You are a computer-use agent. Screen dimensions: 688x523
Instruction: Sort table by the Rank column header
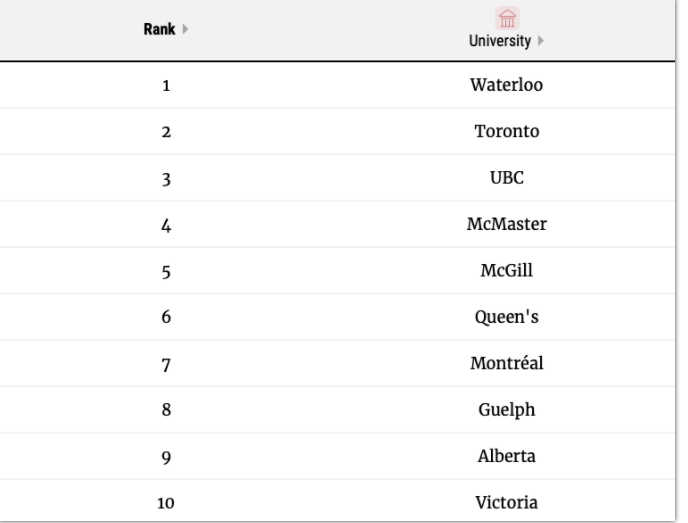click(x=160, y=30)
